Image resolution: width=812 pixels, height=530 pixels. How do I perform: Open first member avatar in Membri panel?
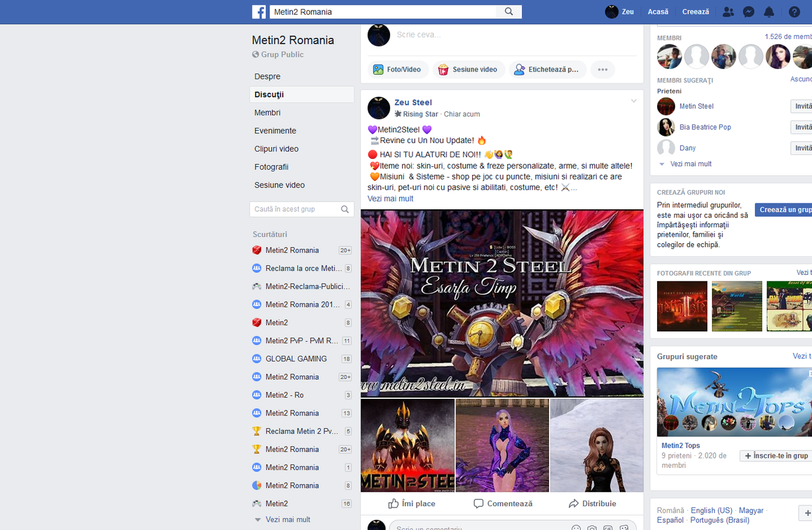670,57
